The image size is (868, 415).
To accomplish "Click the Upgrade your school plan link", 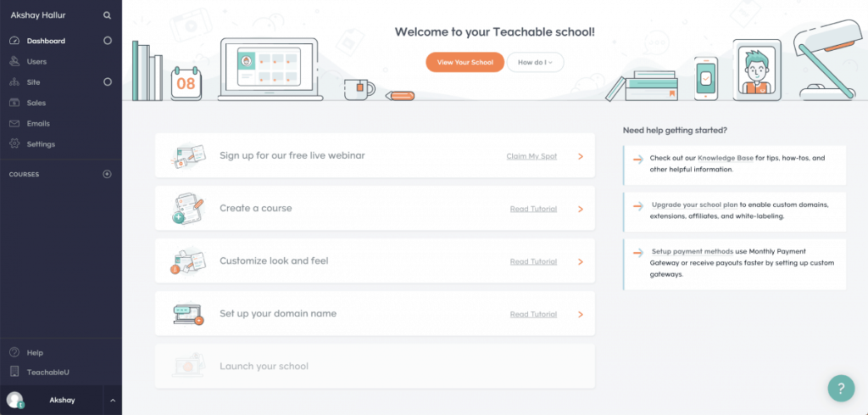I will [x=695, y=205].
